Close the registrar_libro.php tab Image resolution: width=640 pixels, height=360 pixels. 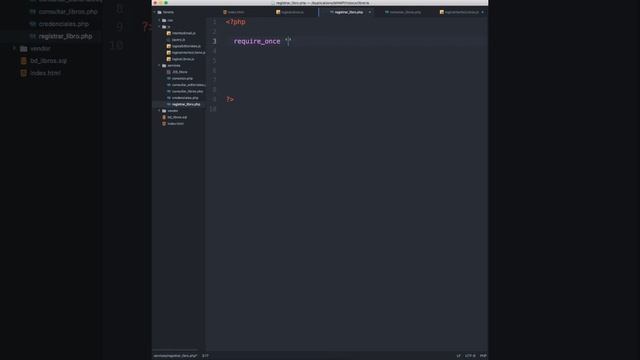point(370,12)
